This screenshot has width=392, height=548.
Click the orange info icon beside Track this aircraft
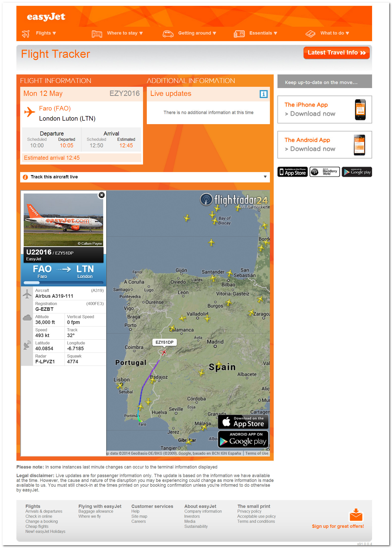(25, 177)
